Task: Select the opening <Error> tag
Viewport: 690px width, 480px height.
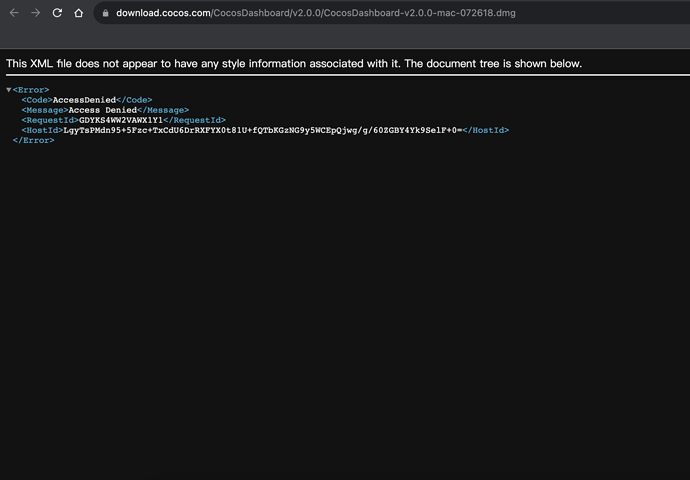Action: tap(31, 90)
